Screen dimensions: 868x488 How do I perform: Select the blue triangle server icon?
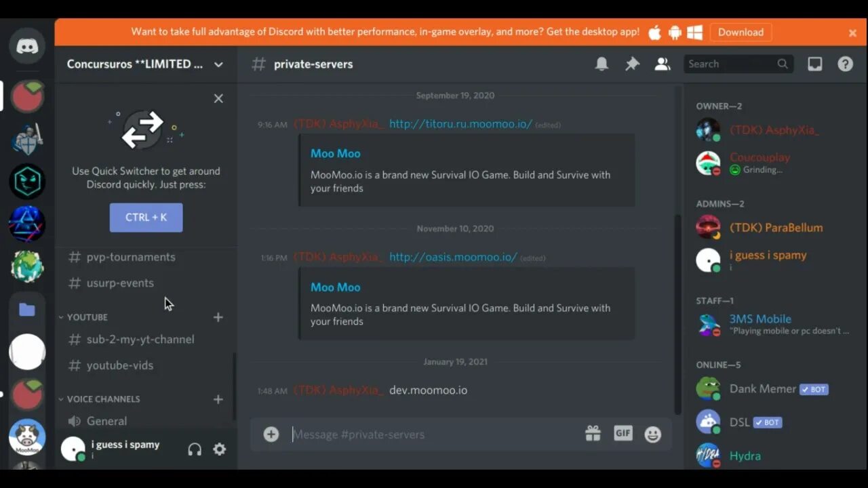click(27, 224)
